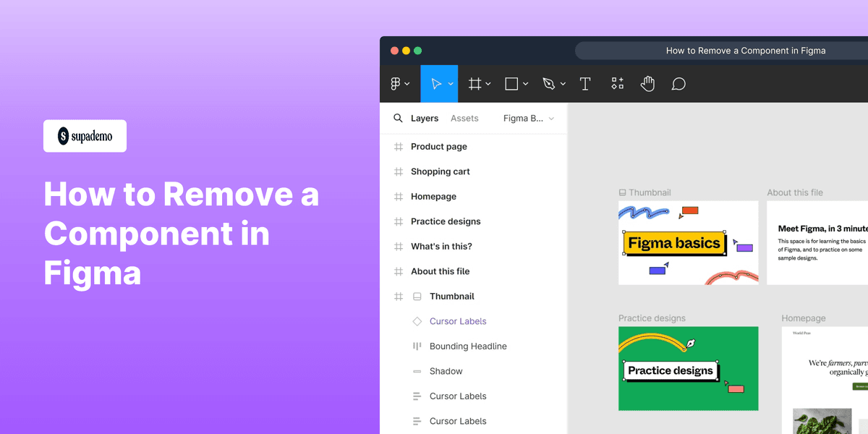Click the file title in the title bar

(x=746, y=50)
